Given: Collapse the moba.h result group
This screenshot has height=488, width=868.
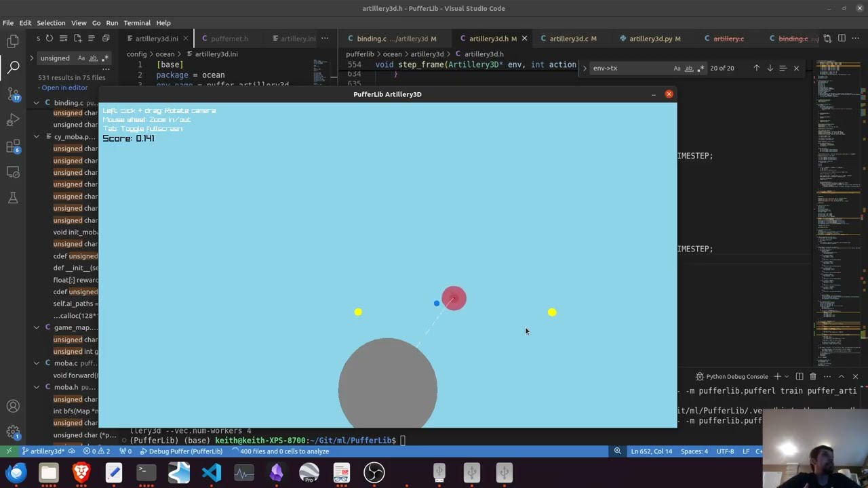Looking at the screenshot, I should click(37, 387).
